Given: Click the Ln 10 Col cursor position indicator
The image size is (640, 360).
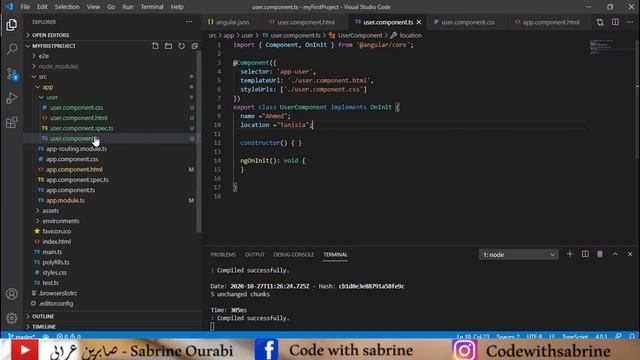Looking at the screenshot, I should 473,336.
